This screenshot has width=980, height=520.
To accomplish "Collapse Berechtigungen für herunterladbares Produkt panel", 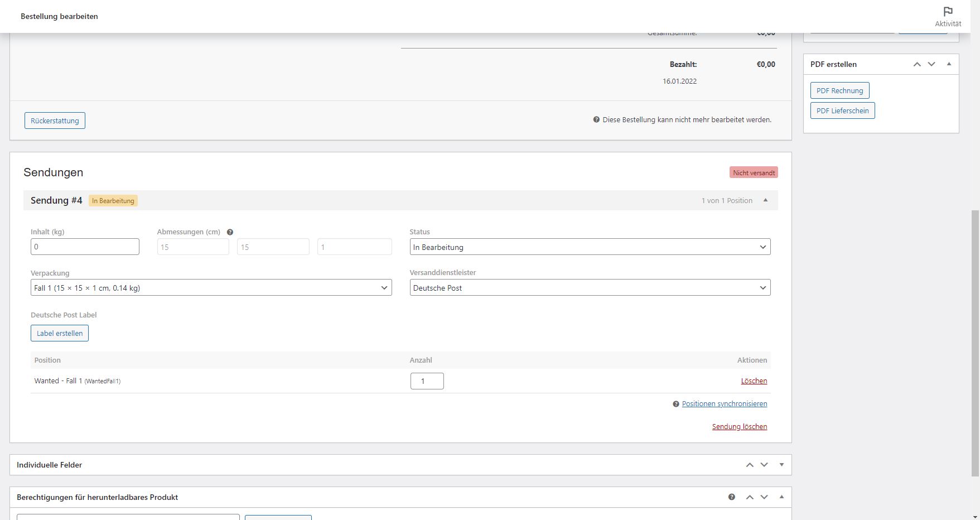I will click(781, 497).
